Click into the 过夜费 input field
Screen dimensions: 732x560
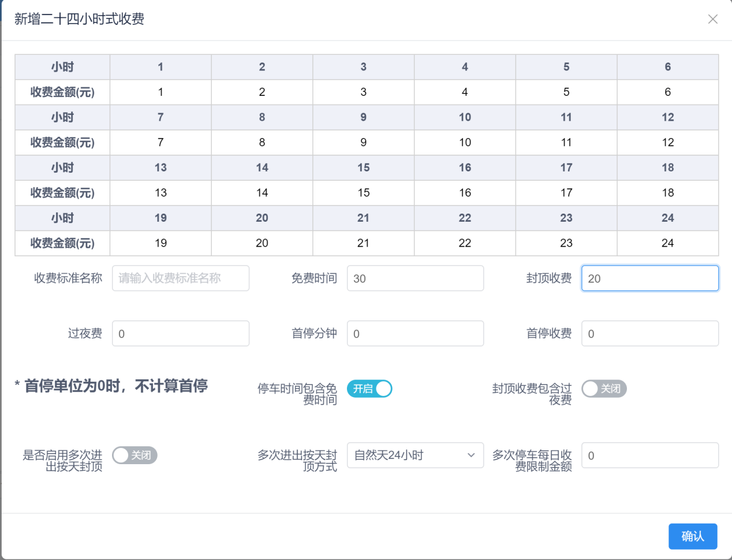(181, 334)
